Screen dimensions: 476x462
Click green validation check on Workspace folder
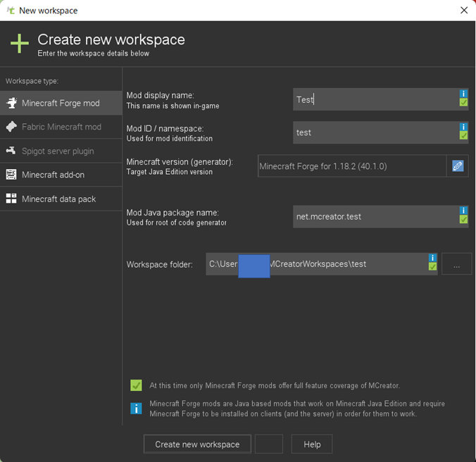click(x=432, y=266)
